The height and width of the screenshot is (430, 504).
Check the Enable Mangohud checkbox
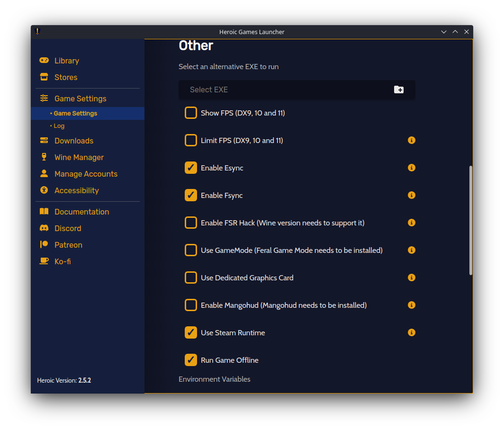pos(190,305)
